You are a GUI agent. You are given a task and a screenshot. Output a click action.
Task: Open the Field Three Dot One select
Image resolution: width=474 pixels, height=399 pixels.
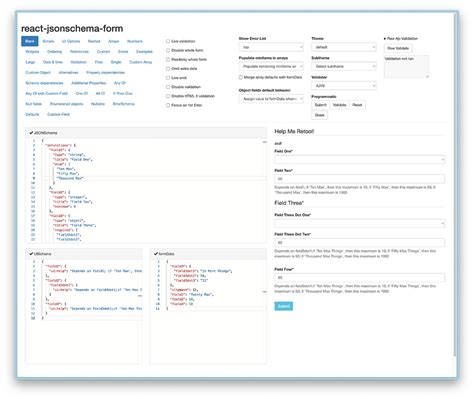tap(359, 223)
